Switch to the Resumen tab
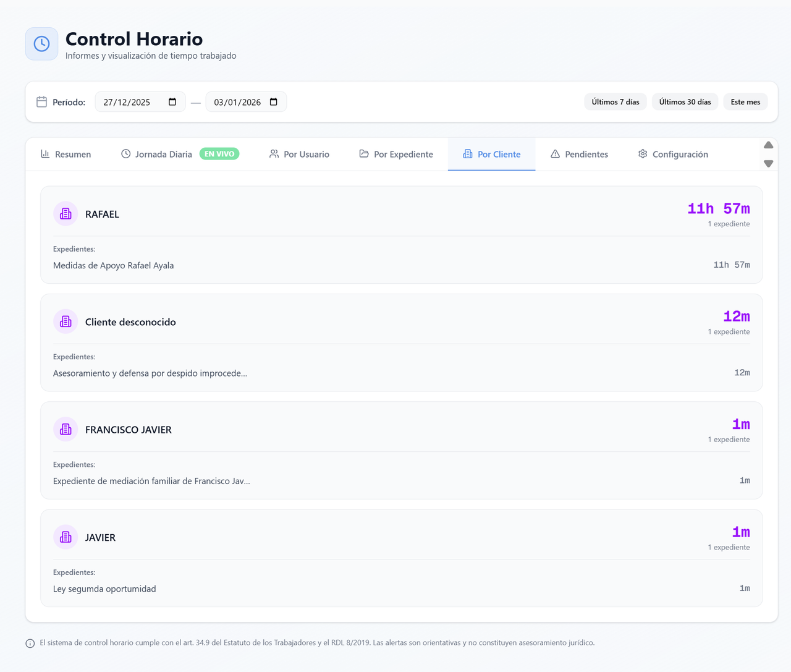 click(66, 154)
